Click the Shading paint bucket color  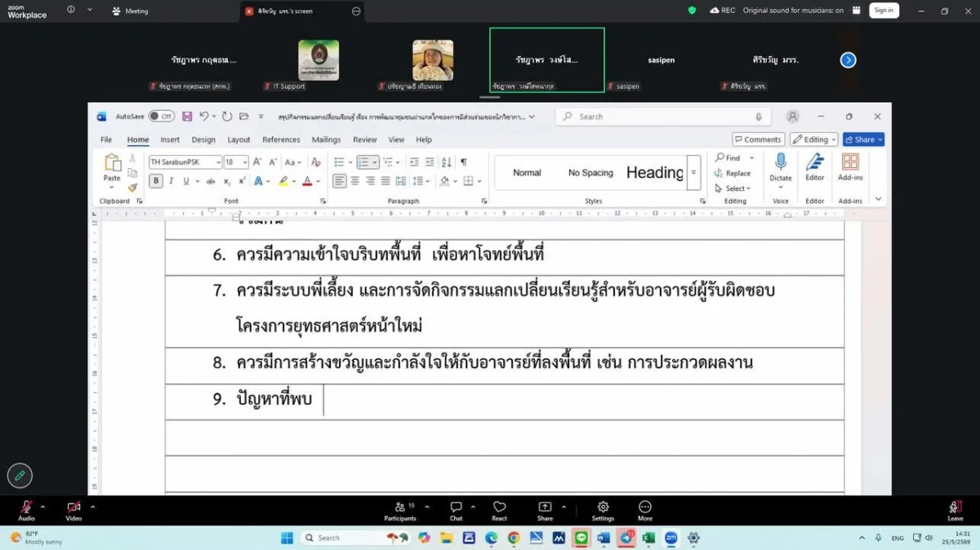pyautogui.click(x=445, y=181)
